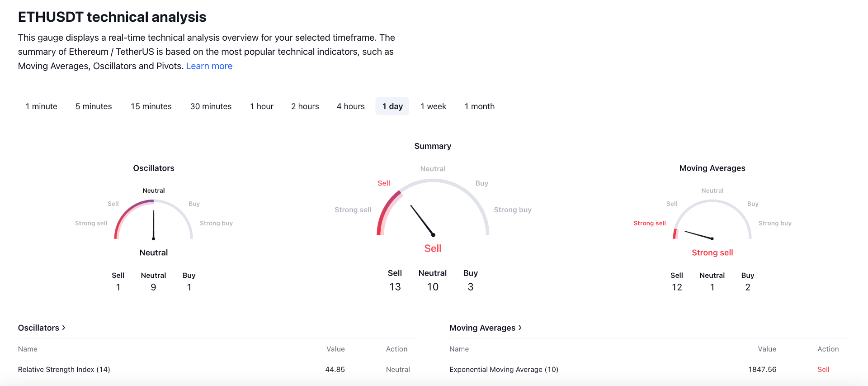
Task: Open the Oscillators section link
Action: pyautogui.click(x=42, y=328)
